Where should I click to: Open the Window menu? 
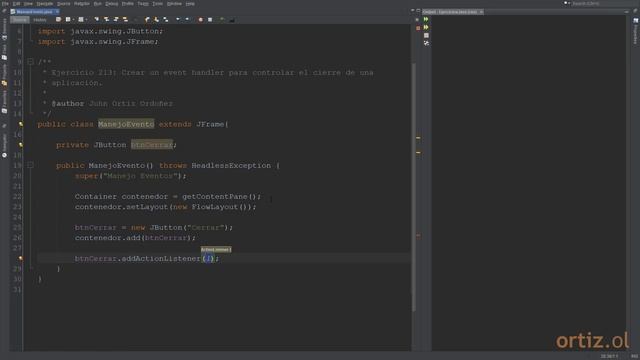point(174,4)
